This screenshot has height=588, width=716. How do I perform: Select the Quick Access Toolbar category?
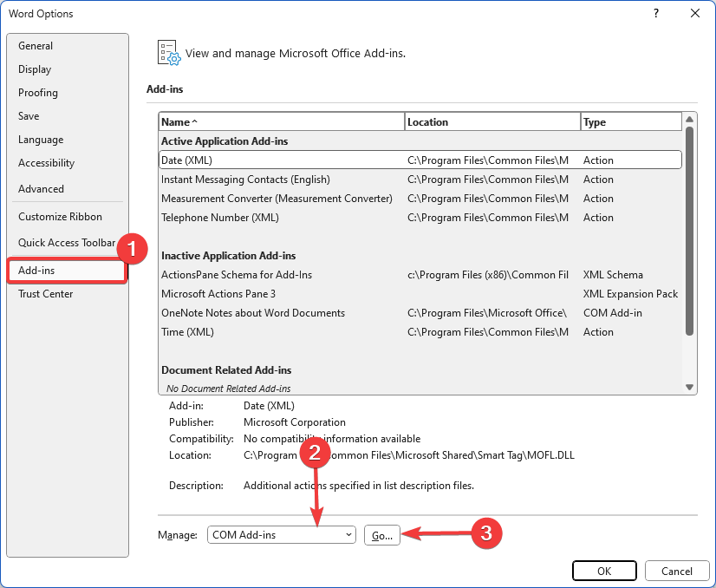[x=67, y=243]
